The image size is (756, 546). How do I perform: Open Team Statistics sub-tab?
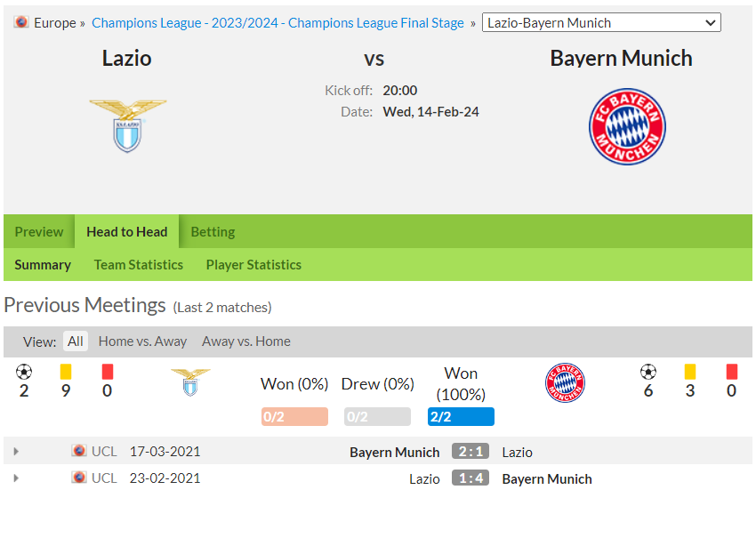(x=139, y=265)
